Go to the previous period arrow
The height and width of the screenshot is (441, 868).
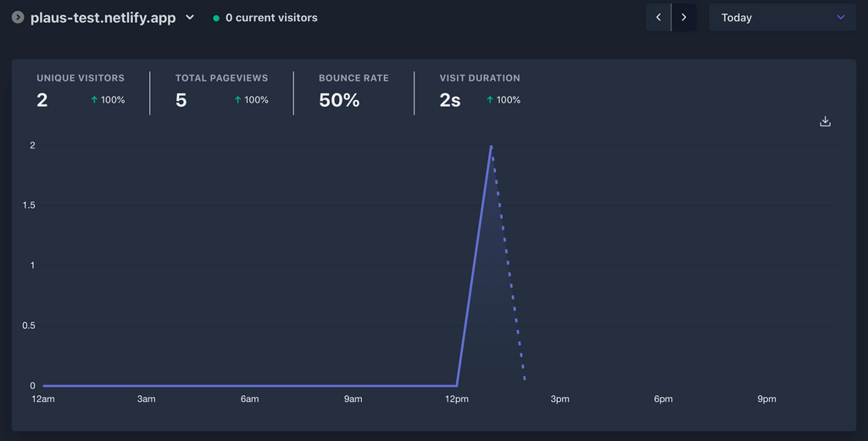pos(658,17)
